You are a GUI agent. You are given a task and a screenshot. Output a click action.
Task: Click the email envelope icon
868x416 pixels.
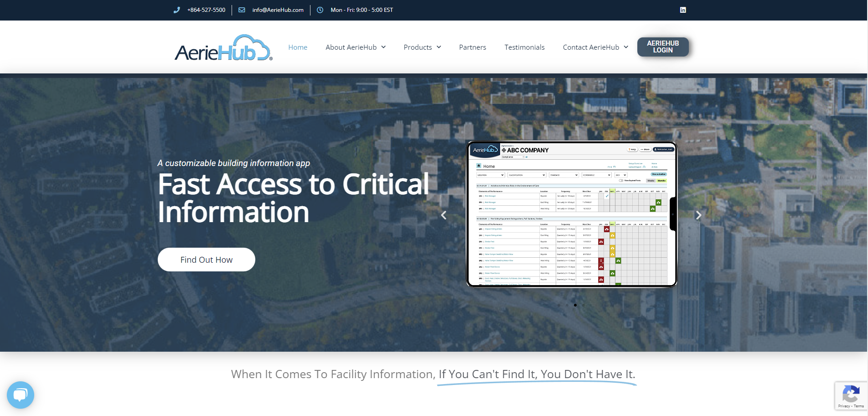tap(242, 10)
